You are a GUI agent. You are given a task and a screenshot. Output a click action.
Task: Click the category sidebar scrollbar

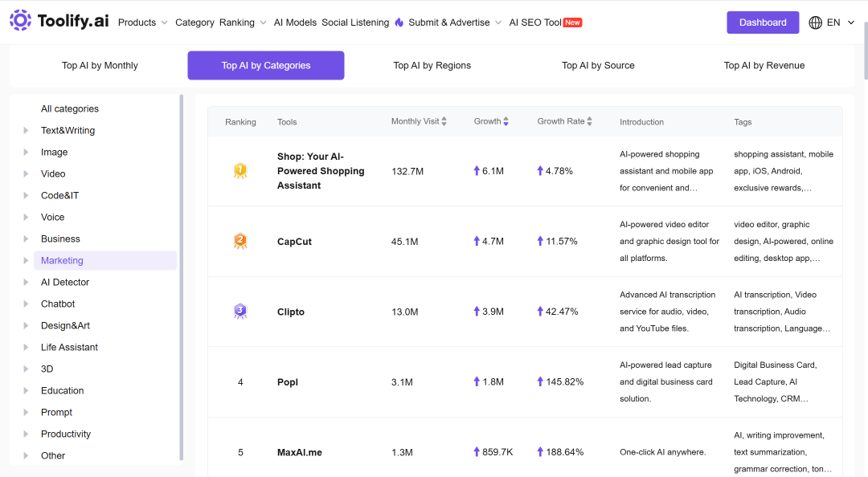coord(181,277)
